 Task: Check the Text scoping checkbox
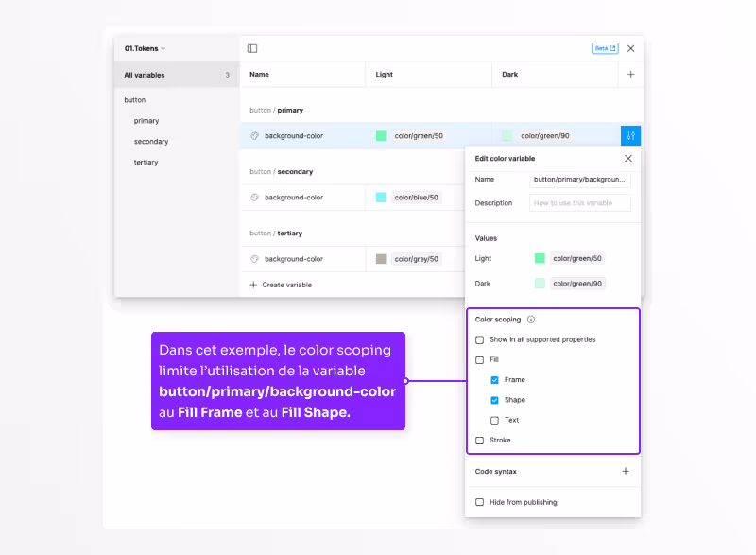(494, 421)
